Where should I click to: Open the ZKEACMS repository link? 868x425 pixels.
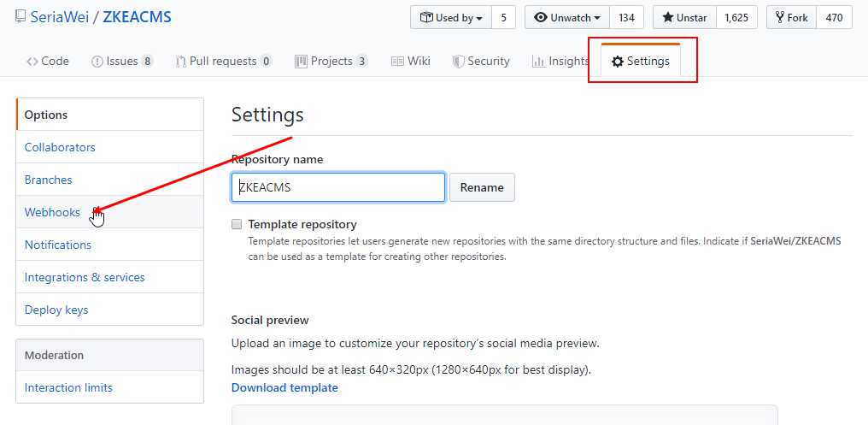click(137, 17)
